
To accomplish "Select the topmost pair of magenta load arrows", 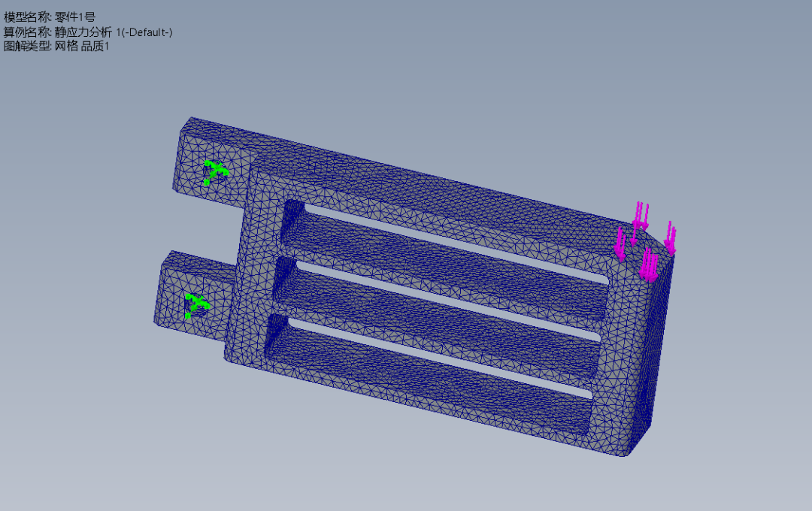I will coord(641,216).
